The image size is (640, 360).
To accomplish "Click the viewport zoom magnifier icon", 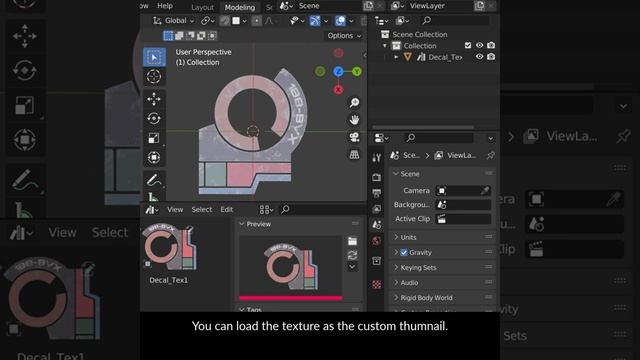I will [x=354, y=102].
